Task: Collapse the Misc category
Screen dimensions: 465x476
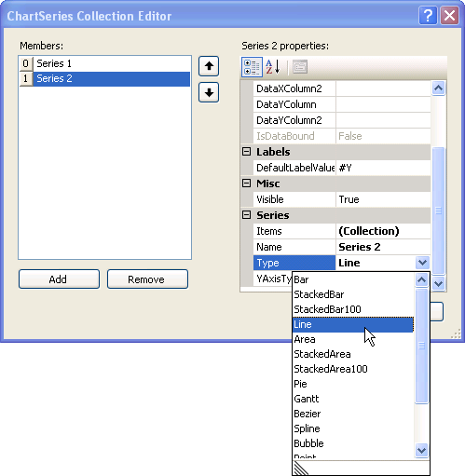Action: 246,184
